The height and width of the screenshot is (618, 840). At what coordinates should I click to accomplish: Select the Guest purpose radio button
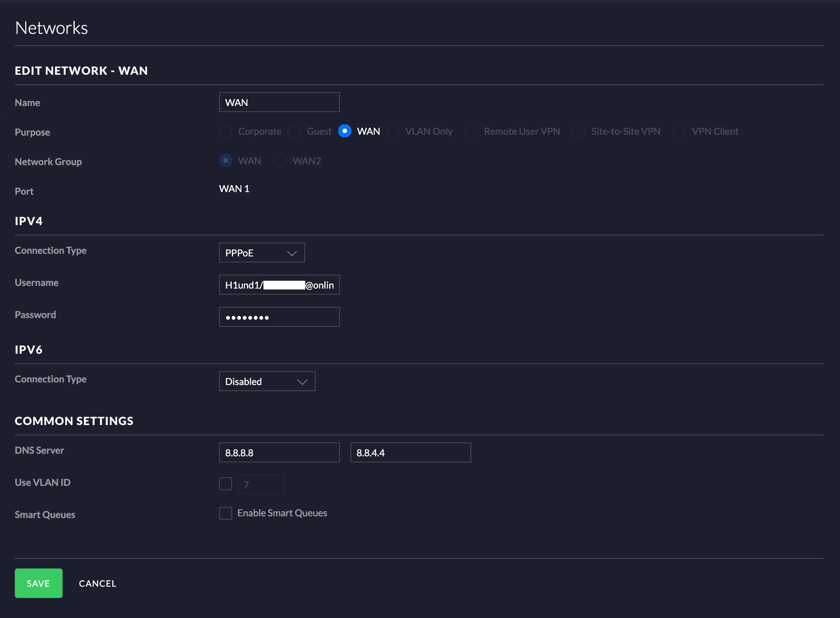(294, 131)
